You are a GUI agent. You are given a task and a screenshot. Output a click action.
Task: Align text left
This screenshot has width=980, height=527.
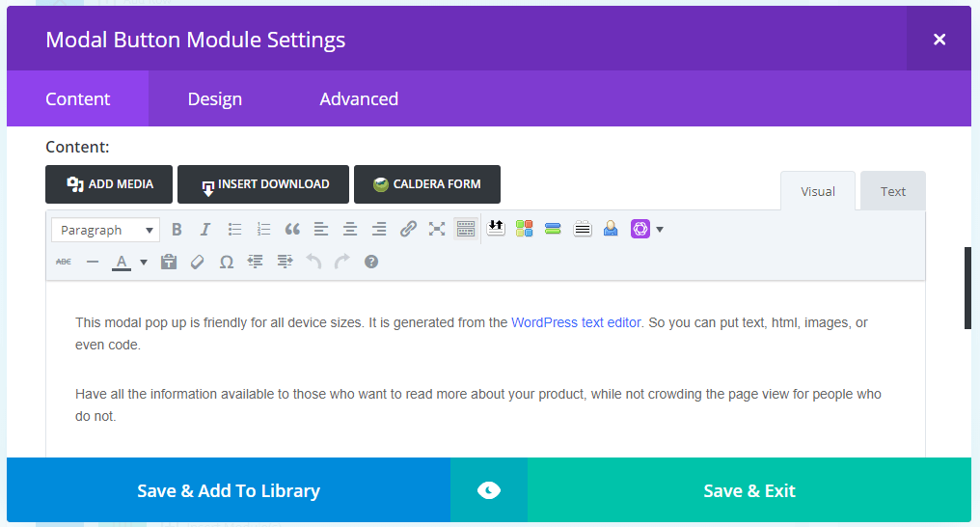320,230
